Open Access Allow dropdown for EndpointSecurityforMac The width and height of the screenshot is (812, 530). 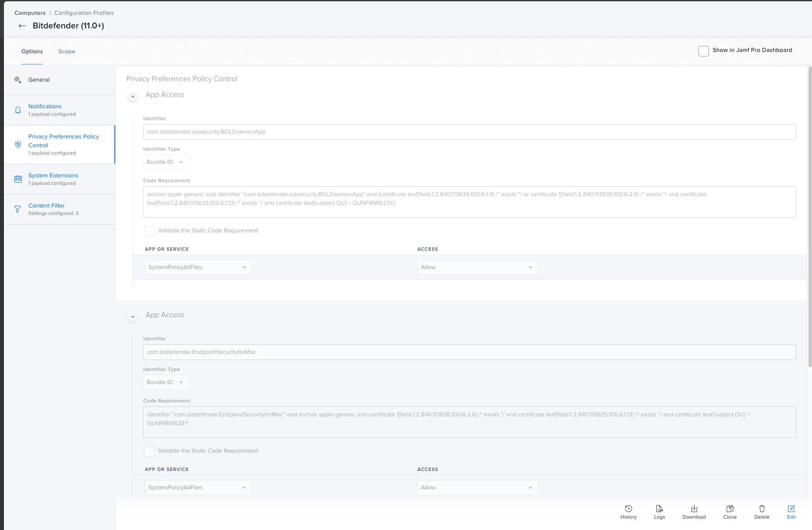point(478,488)
